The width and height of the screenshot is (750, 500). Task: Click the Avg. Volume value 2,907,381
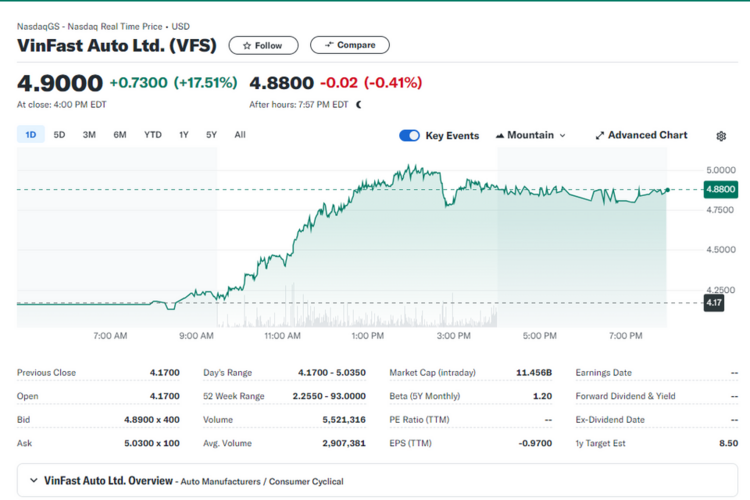tap(344, 443)
